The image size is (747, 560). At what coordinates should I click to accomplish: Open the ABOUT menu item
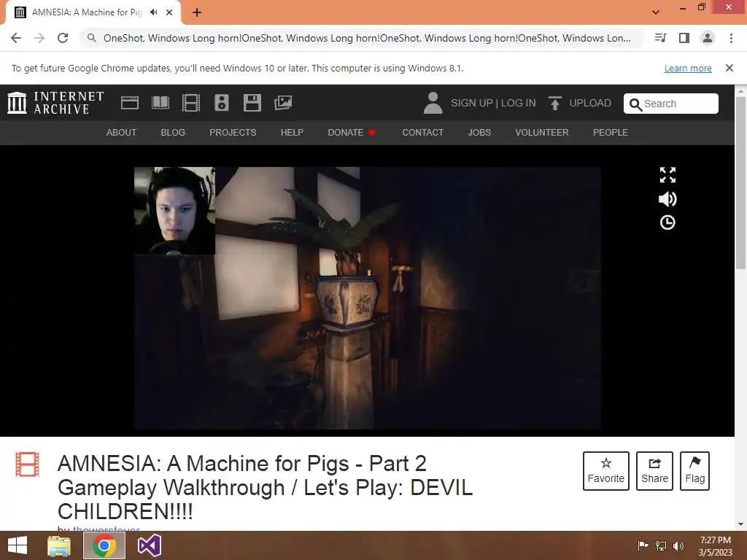122,133
